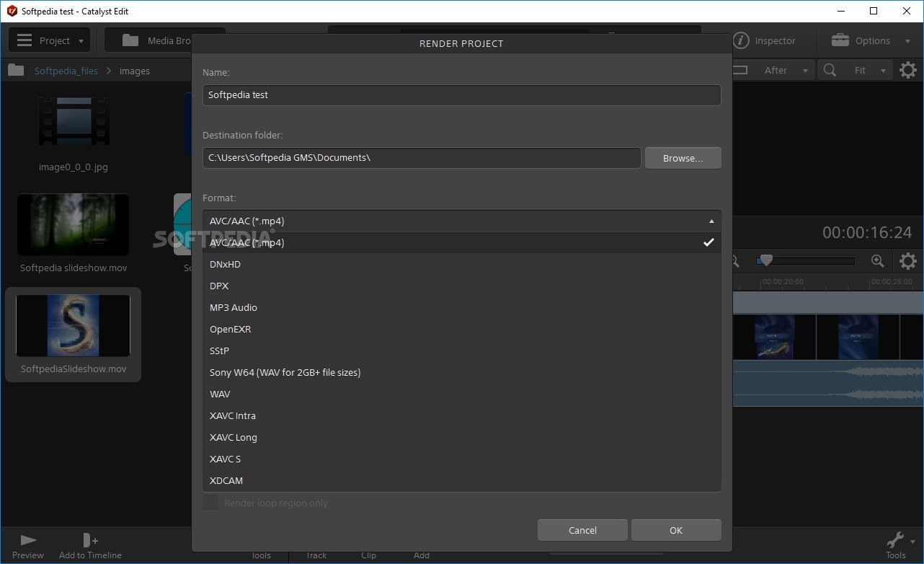This screenshot has height=564, width=924.
Task: Click the timecode 00:00:16:24 display
Action: tap(867, 232)
